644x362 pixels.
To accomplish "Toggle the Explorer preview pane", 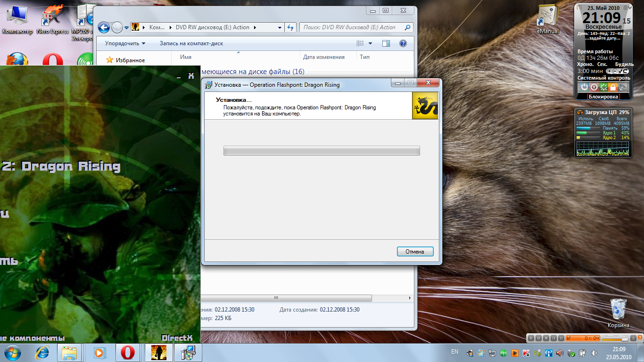I will [386, 43].
